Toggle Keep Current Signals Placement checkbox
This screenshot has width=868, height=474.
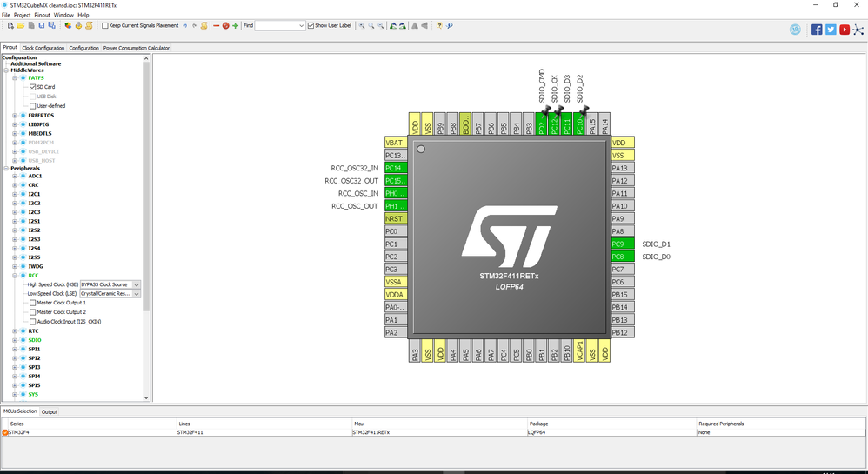coord(105,25)
